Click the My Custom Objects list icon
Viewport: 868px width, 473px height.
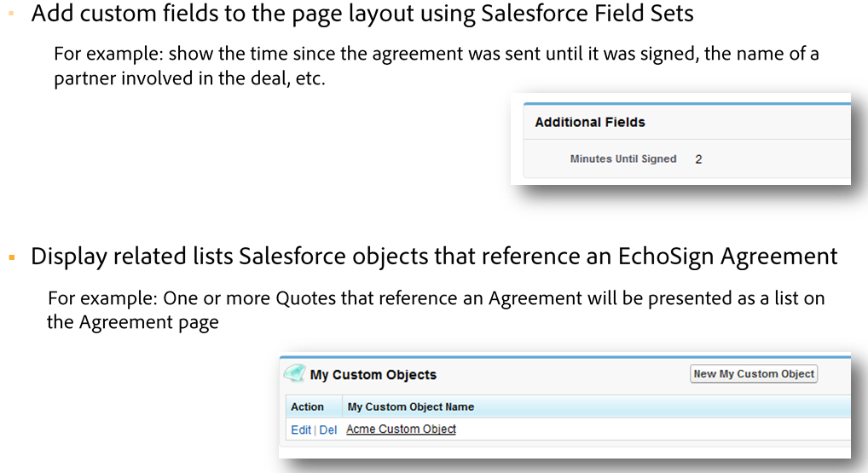click(x=294, y=374)
